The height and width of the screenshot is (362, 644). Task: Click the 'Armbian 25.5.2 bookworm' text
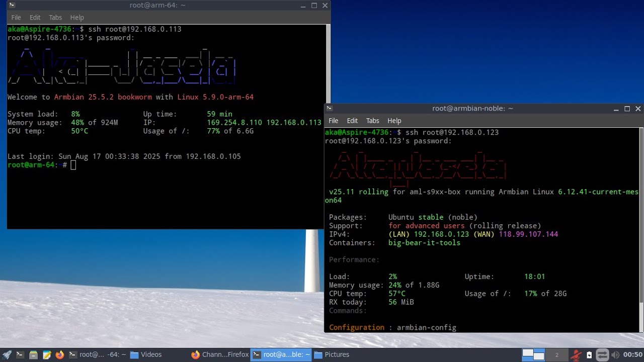[x=103, y=97]
